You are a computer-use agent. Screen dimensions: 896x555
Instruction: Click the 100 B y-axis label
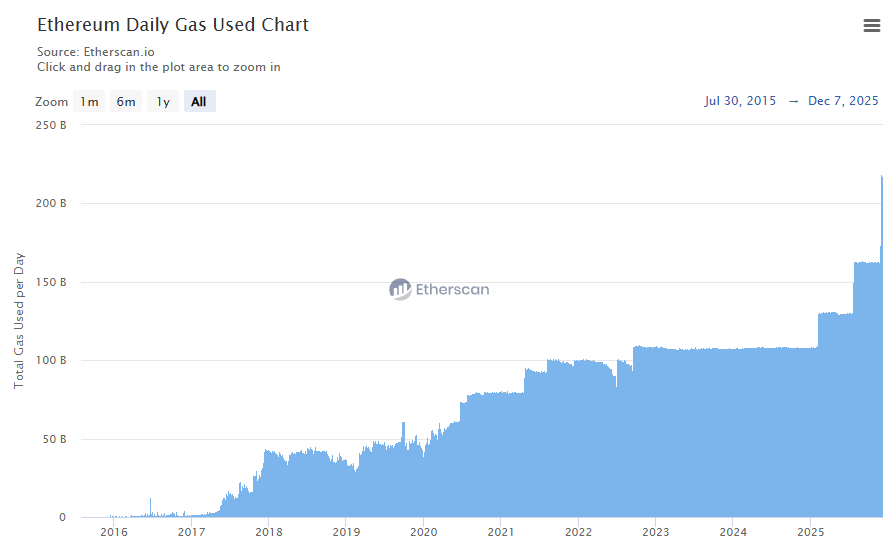pos(50,360)
